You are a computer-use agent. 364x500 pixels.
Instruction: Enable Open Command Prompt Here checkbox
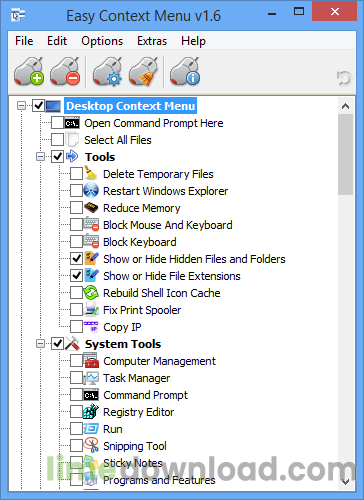pos(57,123)
